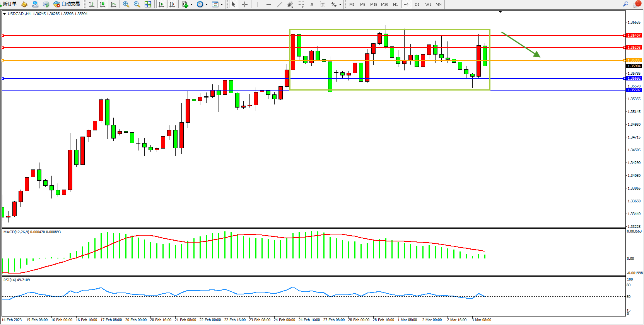
Task: Click the orange 1.35995 horizontal line
Action: coord(155,60)
